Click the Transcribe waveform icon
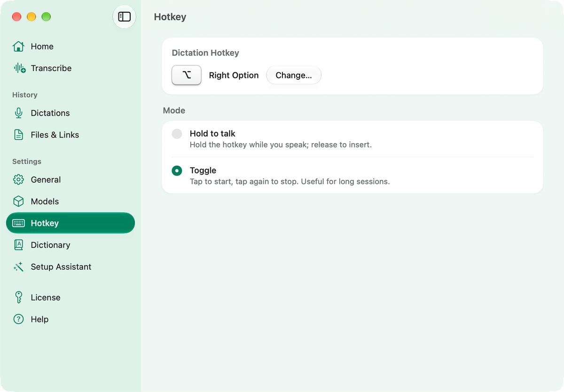This screenshot has height=392, width=564. pos(19,68)
